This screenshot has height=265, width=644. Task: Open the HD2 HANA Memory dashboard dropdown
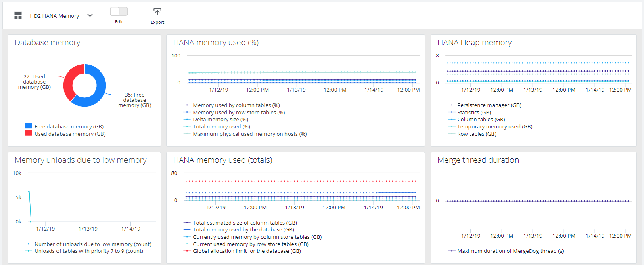[x=90, y=15]
